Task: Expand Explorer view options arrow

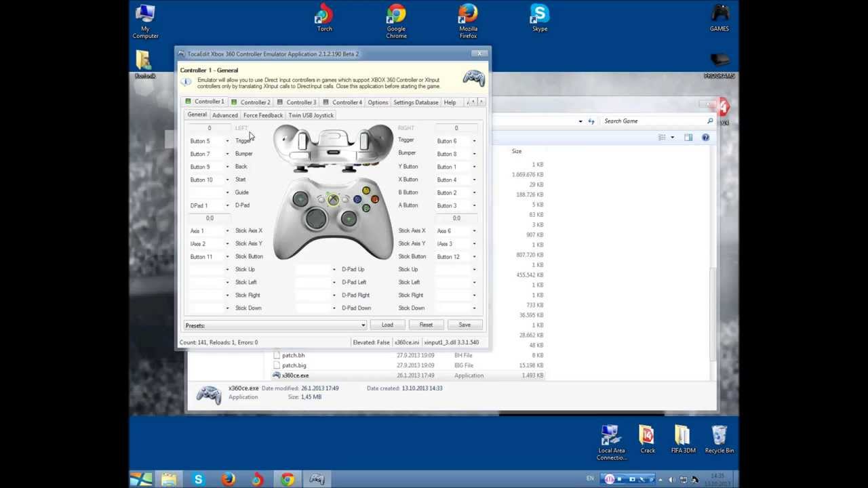Action: click(x=672, y=138)
